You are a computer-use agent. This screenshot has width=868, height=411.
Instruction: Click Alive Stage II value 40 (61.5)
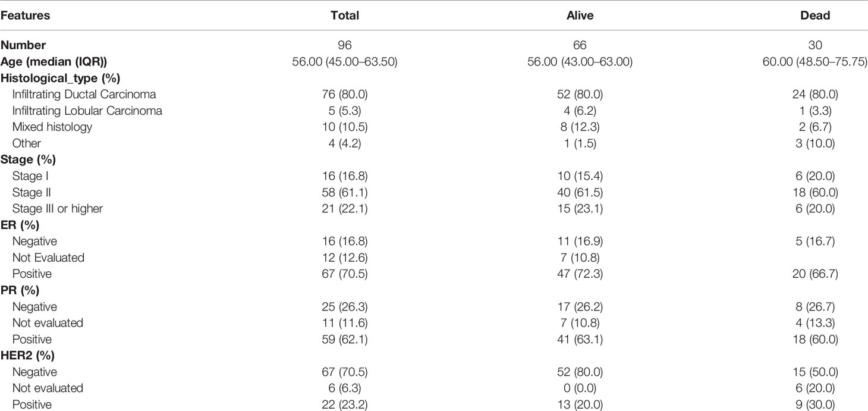[x=580, y=192]
